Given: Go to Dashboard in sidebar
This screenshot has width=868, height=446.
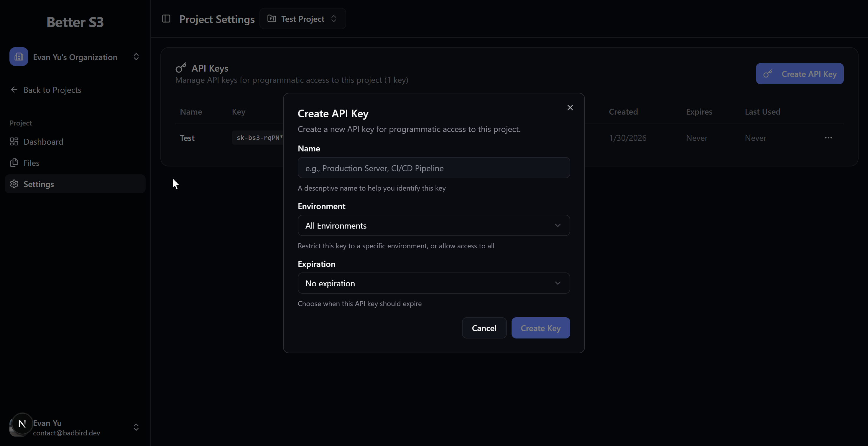Looking at the screenshot, I should pos(43,142).
